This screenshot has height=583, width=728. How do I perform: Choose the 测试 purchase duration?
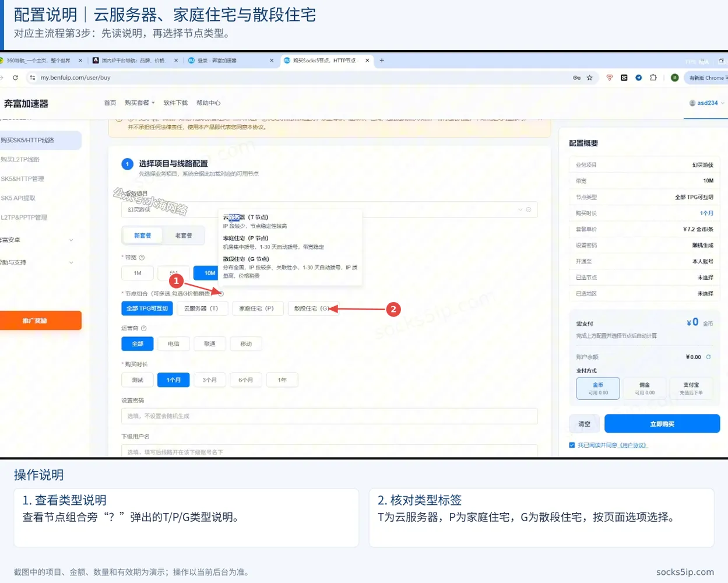(138, 380)
